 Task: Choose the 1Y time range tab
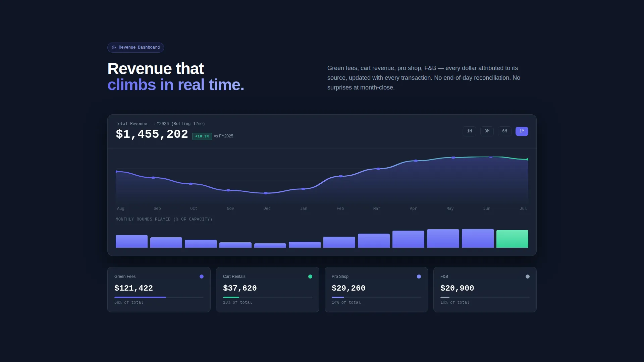tap(522, 131)
